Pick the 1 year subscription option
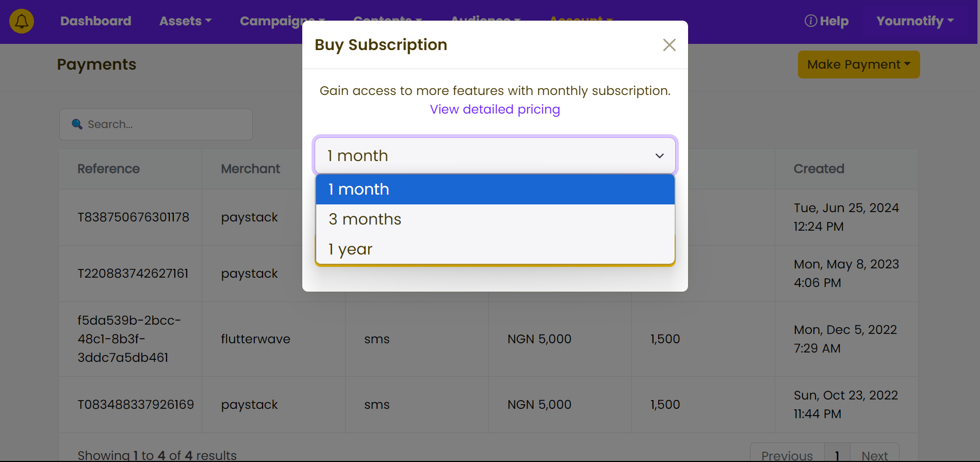The height and width of the screenshot is (462, 980). click(495, 249)
